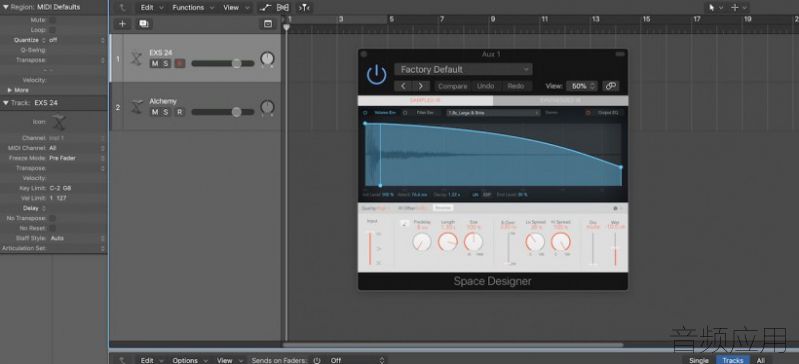Mute the Alchemy track
The width and height of the screenshot is (799, 364).
point(155,112)
